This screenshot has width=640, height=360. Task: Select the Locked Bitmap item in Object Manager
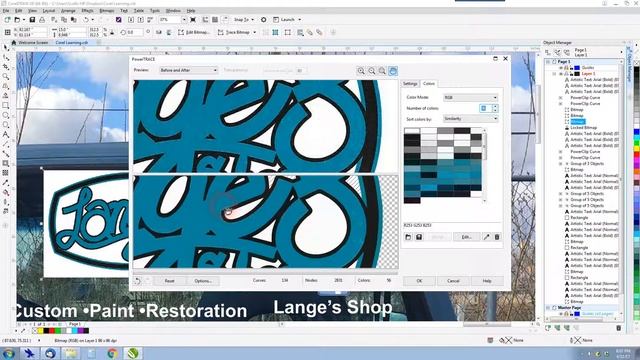click(583, 128)
